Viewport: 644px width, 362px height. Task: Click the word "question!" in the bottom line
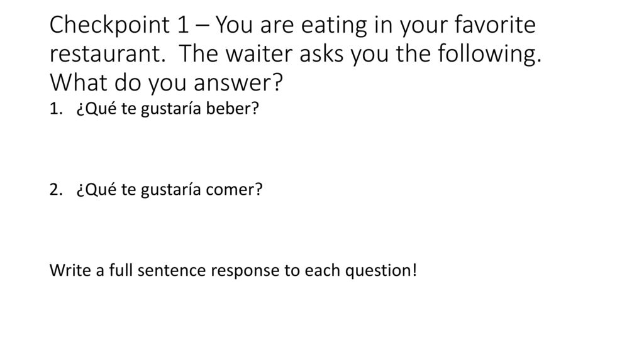pyautogui.click(x=381, y=270)
